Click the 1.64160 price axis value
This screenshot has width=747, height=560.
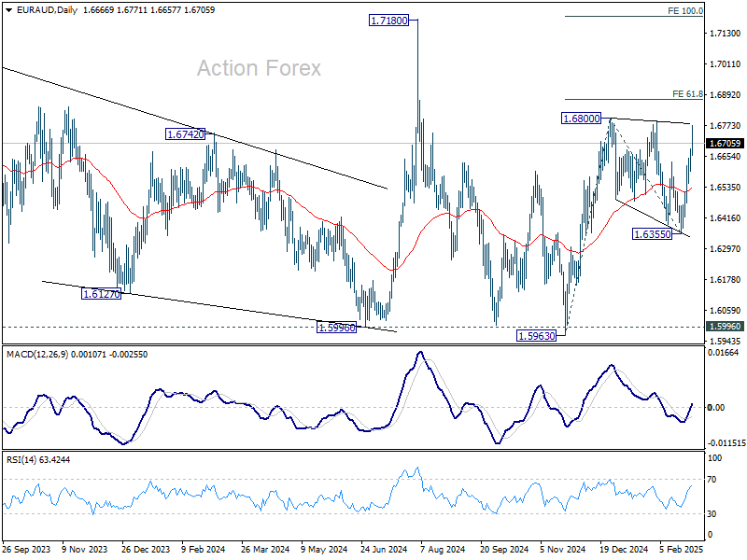[726, 218]
